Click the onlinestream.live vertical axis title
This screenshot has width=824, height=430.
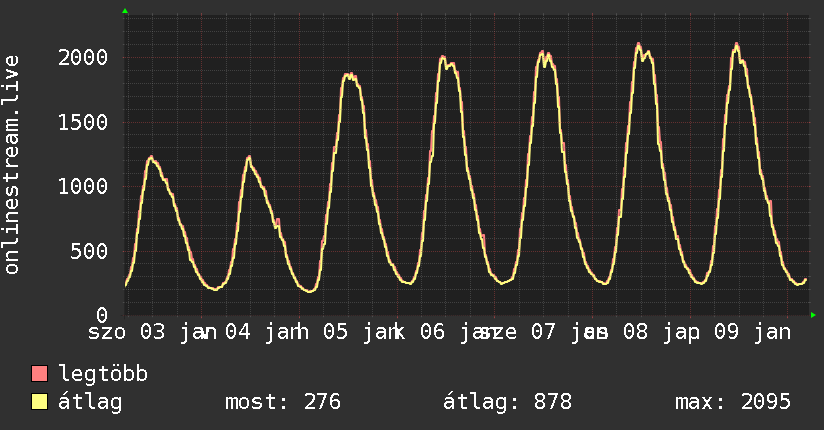tap(12, 165)
